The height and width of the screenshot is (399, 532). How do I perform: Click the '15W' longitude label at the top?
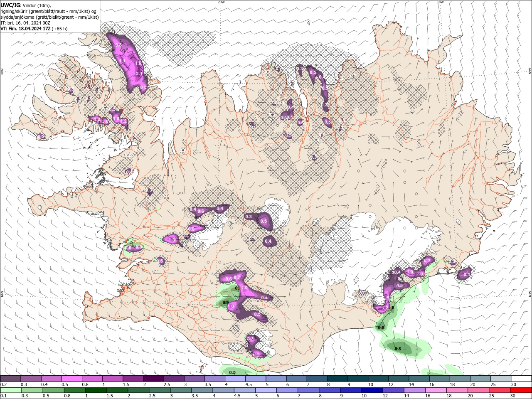[x=440, y=2]
